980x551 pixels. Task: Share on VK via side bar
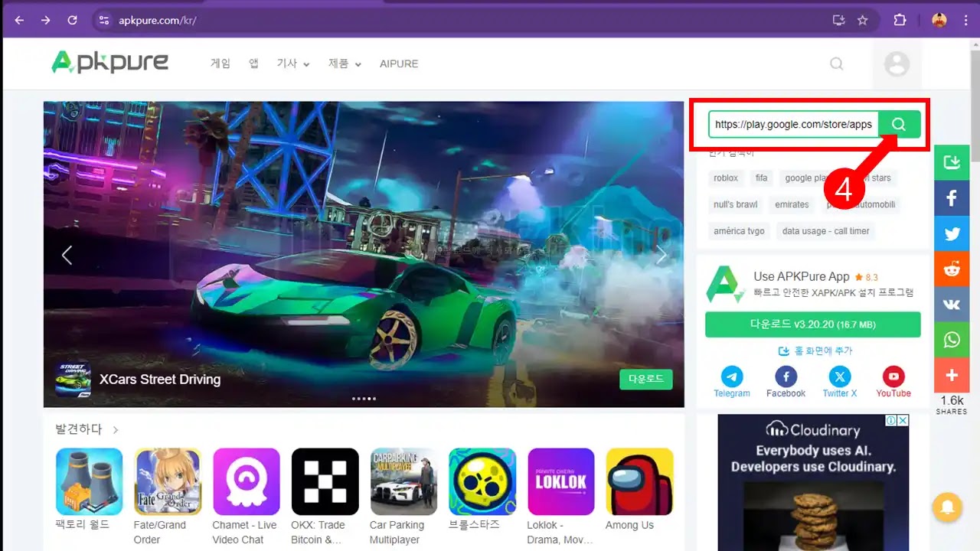click(952, 304)
